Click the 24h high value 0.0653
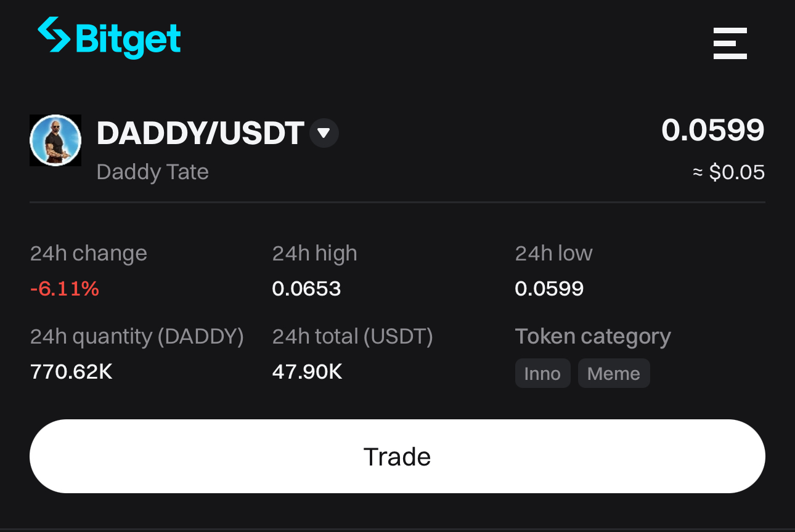This screenshot has width=795, height=532. click(306, 288)
